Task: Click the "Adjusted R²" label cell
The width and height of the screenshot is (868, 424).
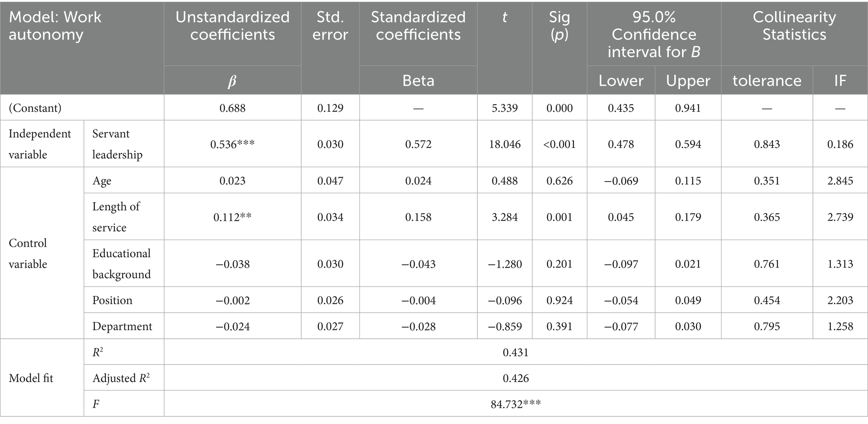Action: (x=121, y=378)
